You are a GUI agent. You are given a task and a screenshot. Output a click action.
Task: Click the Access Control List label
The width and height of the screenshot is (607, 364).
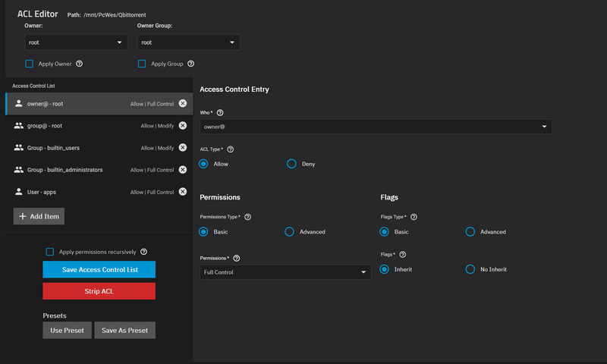point(33,86)
